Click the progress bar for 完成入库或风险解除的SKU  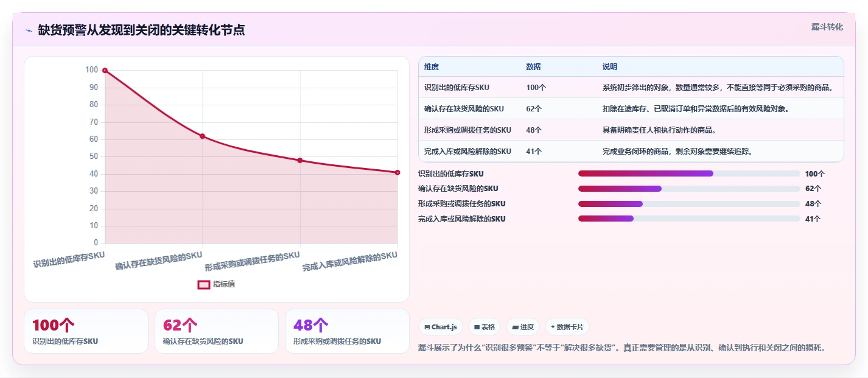point(689,219)
